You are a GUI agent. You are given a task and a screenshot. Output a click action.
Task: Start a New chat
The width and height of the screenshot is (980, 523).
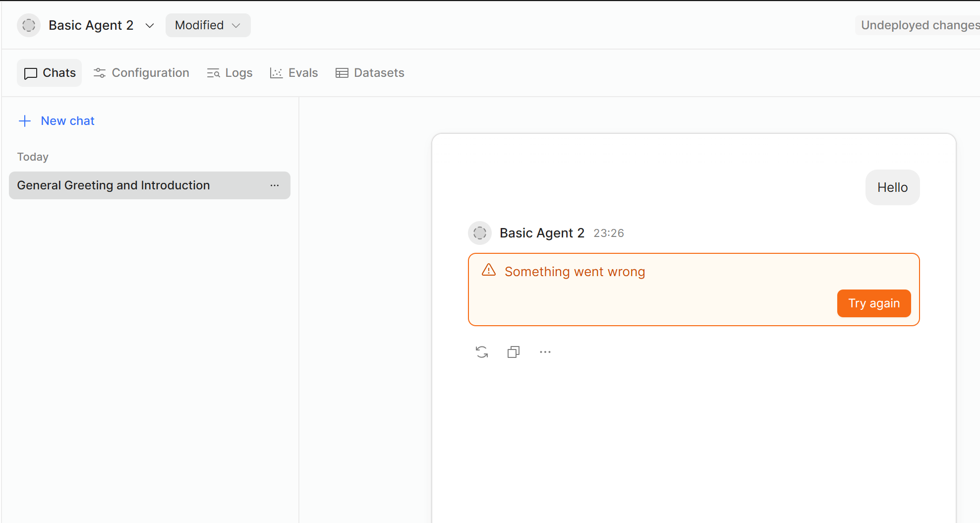point(67,121)
